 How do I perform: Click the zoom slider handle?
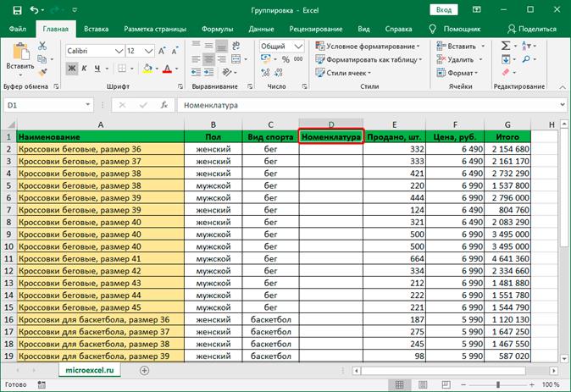point(498,384)
